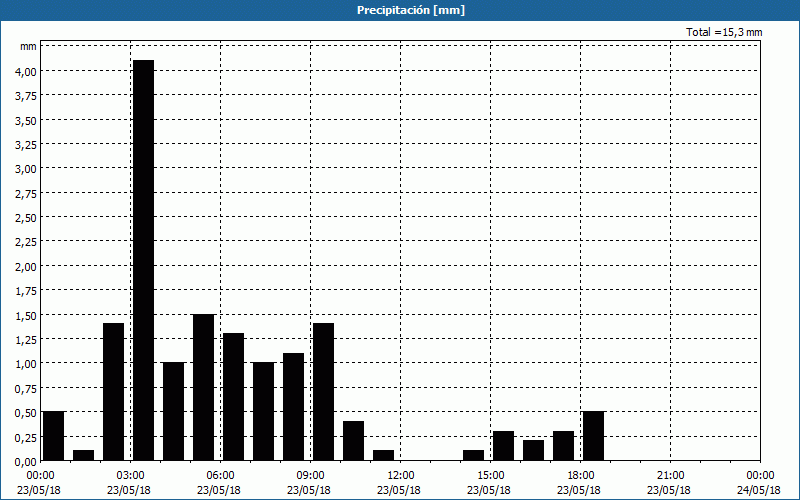Click the 0,00 y-axis label
This screenshot has height=500, width=800.
(x=26, y=461)
